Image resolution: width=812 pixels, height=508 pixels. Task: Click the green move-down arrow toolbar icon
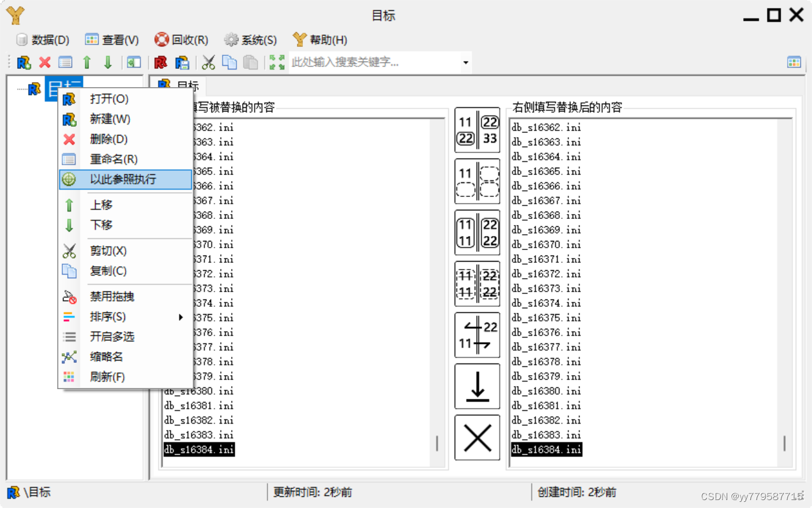(x=108, y=62)
